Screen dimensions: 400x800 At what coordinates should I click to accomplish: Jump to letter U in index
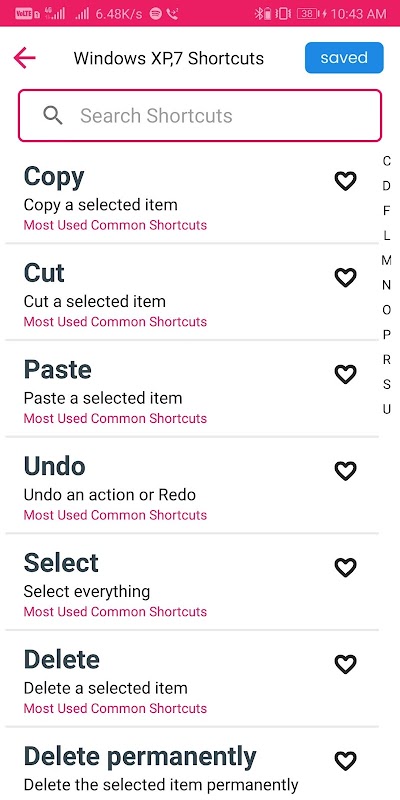click(387, 409)
